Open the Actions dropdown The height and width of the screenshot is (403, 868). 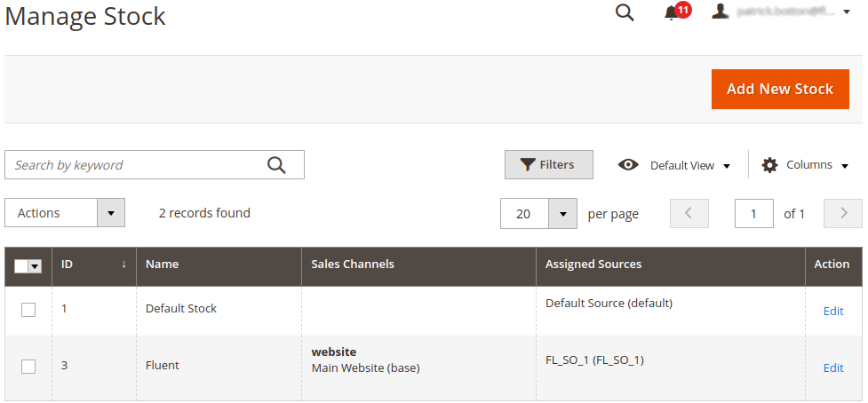[65, 213]
